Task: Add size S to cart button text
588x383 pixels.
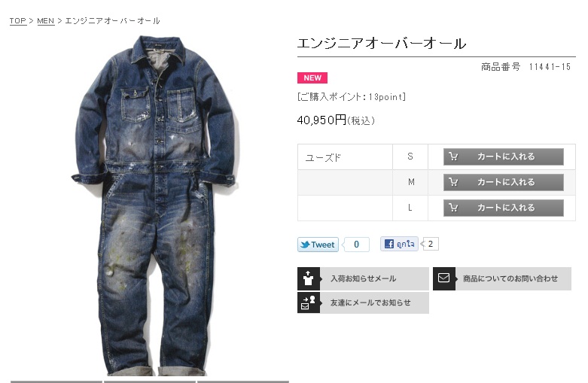Action: pos(506,157)
